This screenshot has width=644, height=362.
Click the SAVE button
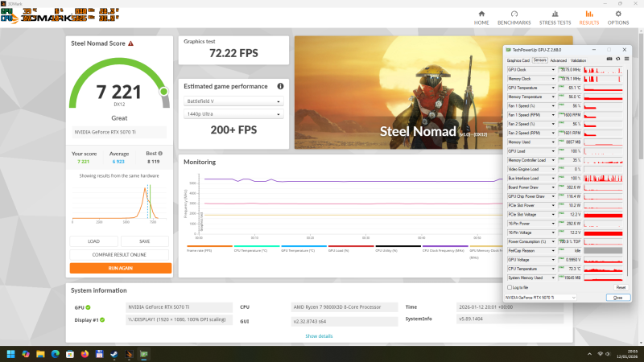(145, 241)
